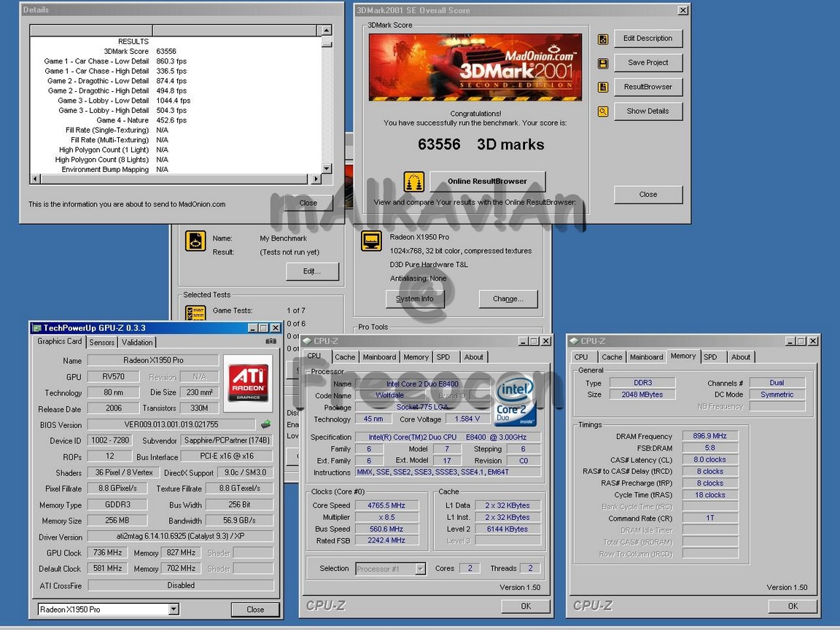840x630 pixels.
Task: Select Graphics Card tab in GPU-Z
Action: [x=60, y=341]
